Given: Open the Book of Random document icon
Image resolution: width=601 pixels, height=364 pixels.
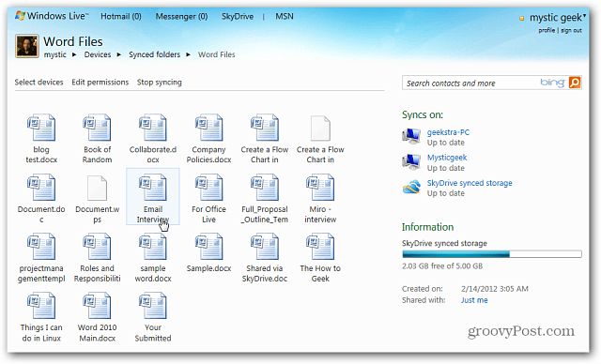Looking at the screenshot, I should 97,128.
